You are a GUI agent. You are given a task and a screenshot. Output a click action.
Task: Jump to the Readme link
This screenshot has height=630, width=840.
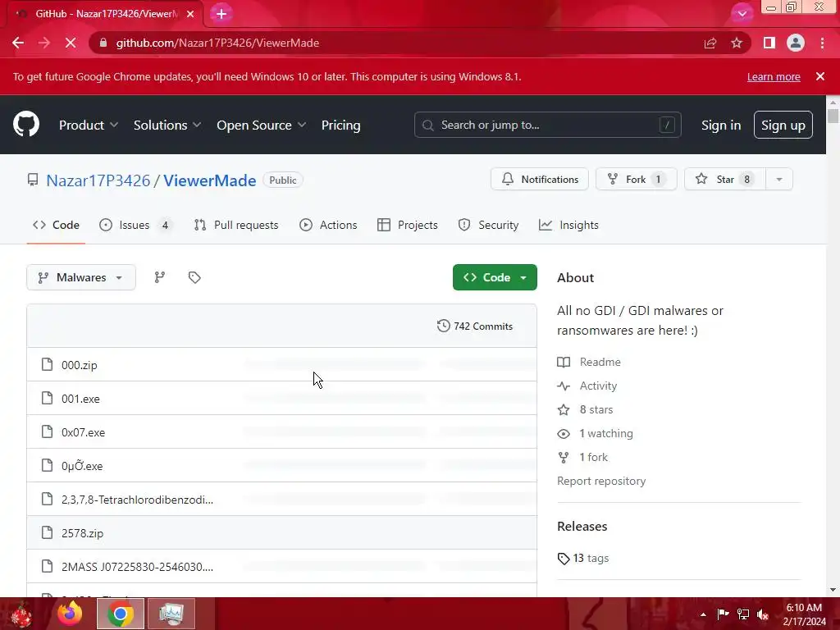point(589,362)
